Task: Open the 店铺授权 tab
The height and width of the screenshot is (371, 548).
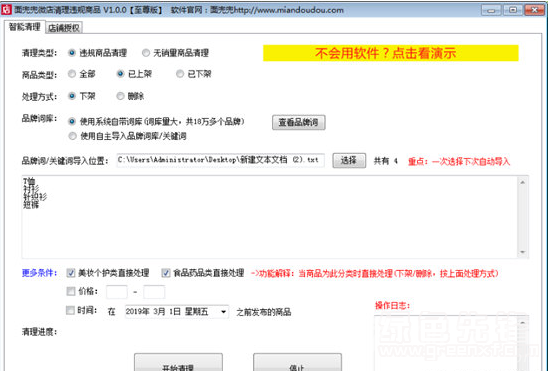Action: (x=64, y=28)
